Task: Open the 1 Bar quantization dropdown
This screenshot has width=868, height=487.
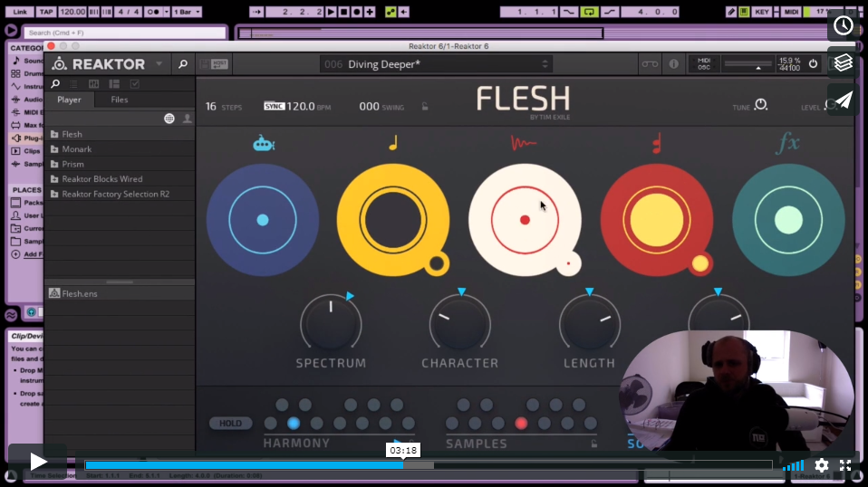Action: 187,12
